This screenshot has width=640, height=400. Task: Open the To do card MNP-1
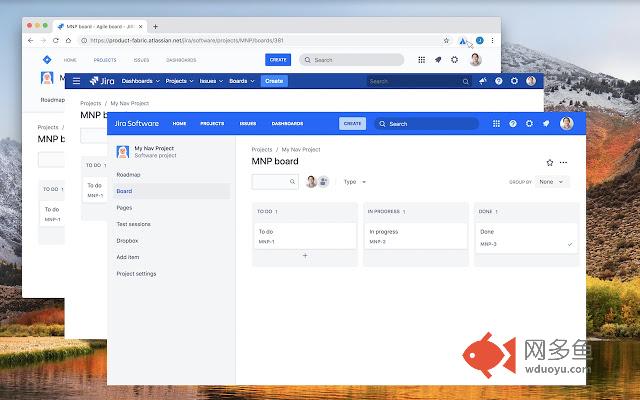pos(305,236)
